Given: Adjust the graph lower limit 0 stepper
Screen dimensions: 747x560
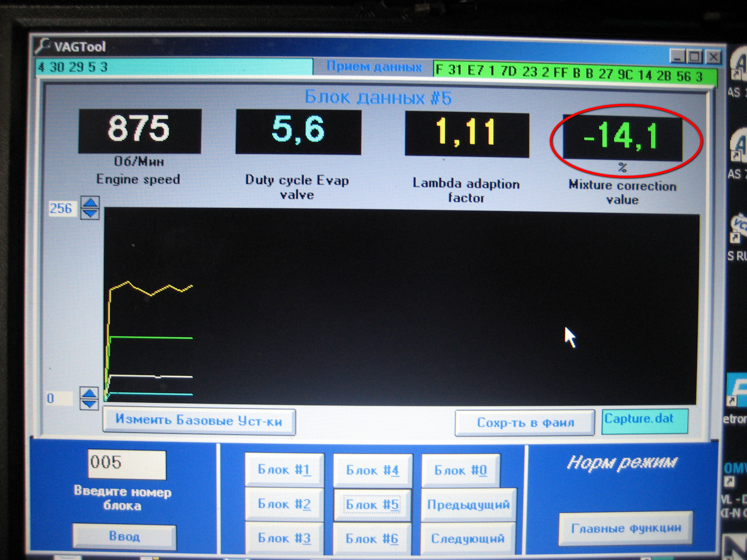Looking at the screenshot, I should (x=89, y=398).
